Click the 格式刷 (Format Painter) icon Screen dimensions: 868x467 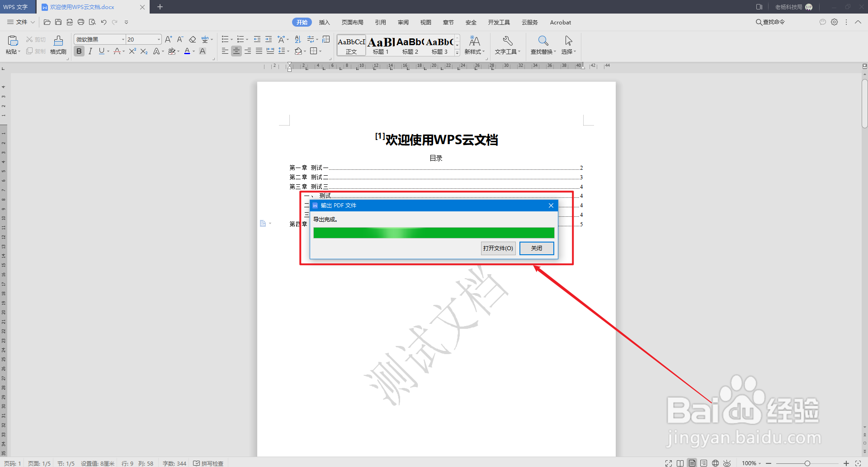[58, 44]
